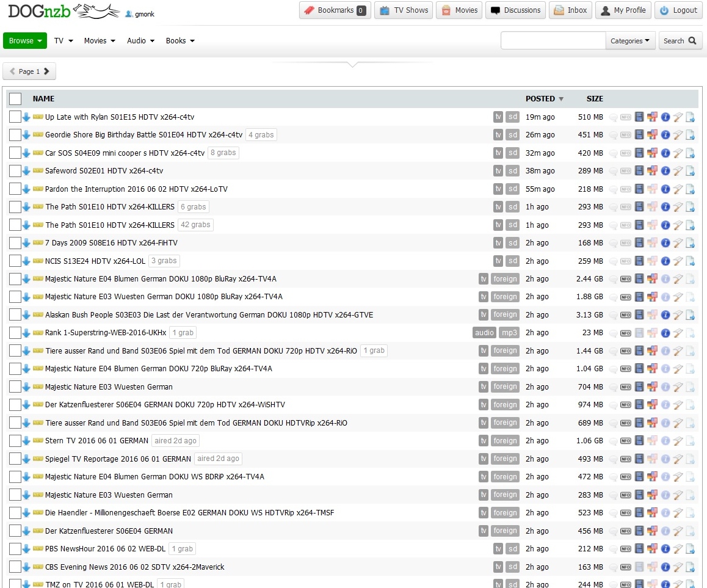Screen dimensions: 707x588
Task: Click flags icon for Tiere ausser Rand 720p row
Action: point(652,351)
